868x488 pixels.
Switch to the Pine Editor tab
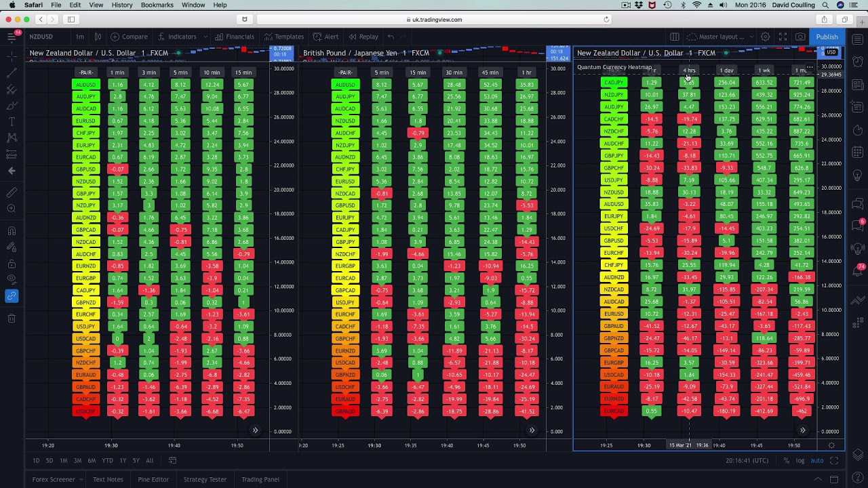[x=153, y=479]
